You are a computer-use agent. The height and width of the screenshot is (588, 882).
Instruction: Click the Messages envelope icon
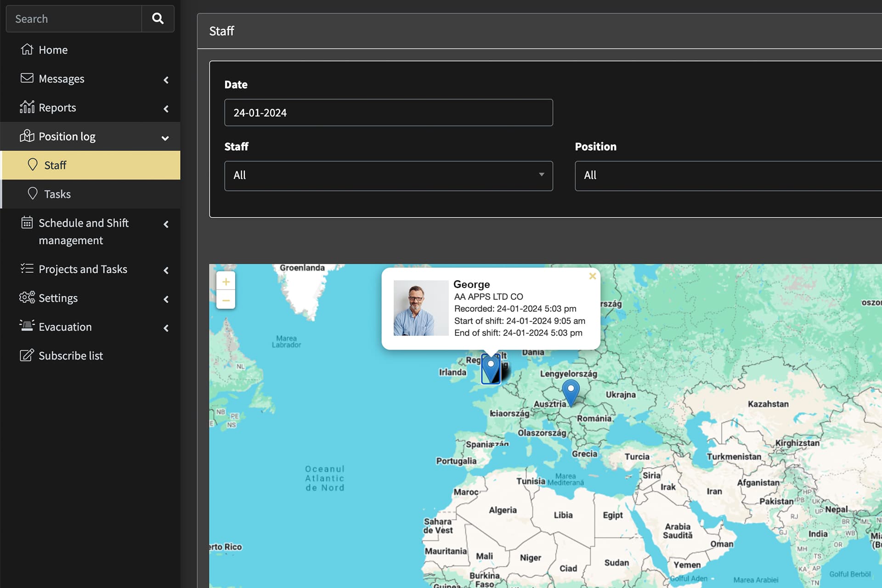27,78
